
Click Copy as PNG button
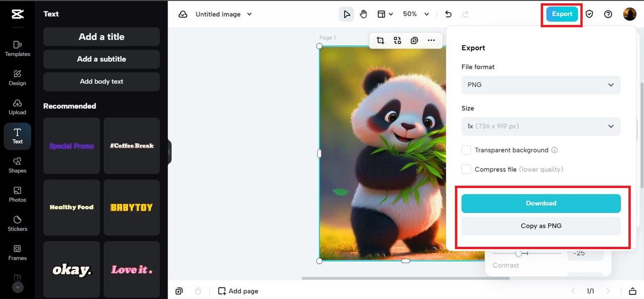541,226
